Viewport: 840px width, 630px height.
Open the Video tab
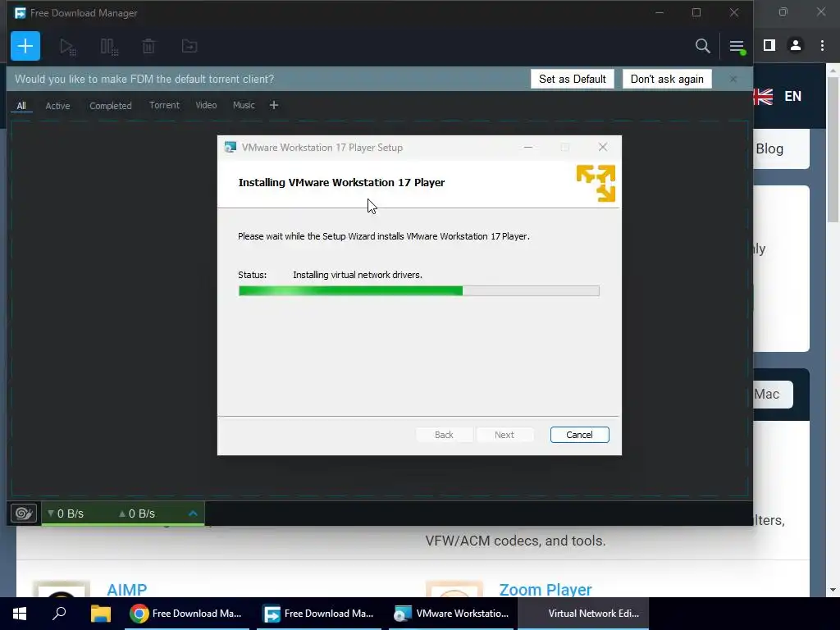(x=206, y=105)
